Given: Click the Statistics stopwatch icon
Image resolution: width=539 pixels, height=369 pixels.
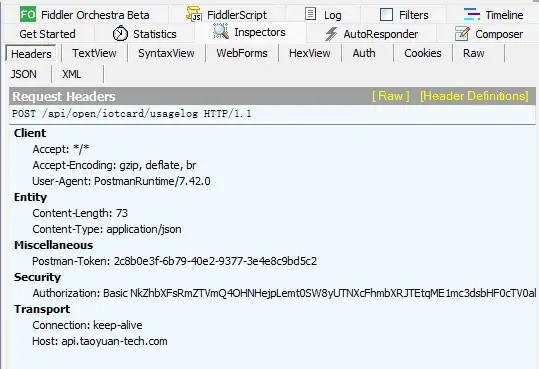Looking at the screenshot, I should click(x=120, y=33).
